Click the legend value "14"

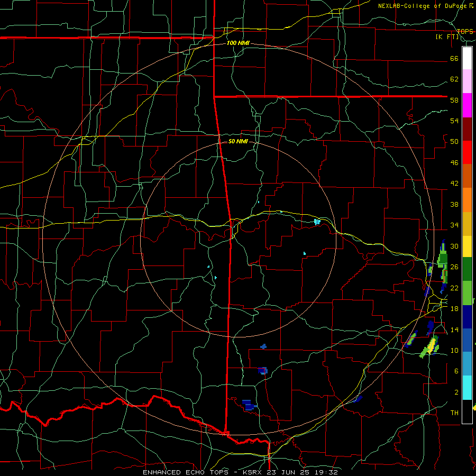(x=454, y=329)
